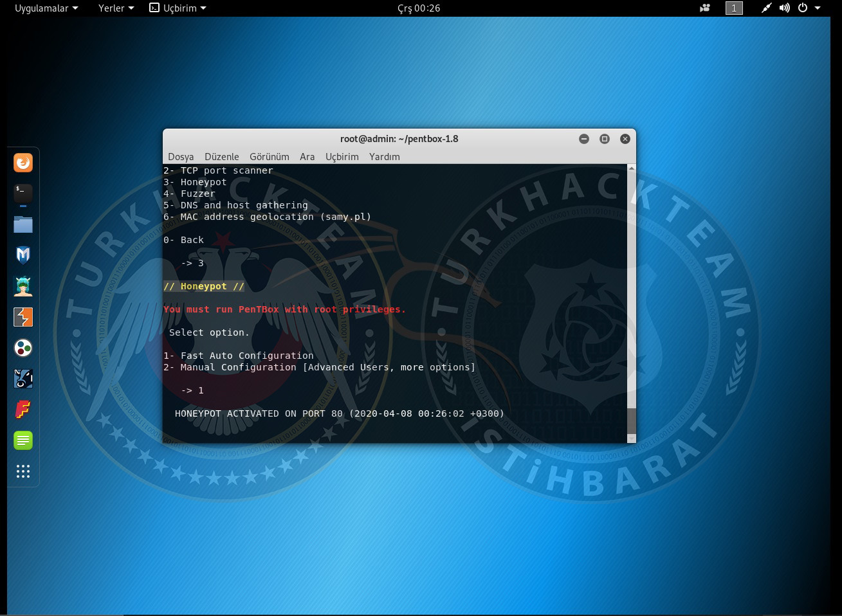
Task: Show all applications grid
Action: pyautogui.click(x=23, y=471)
